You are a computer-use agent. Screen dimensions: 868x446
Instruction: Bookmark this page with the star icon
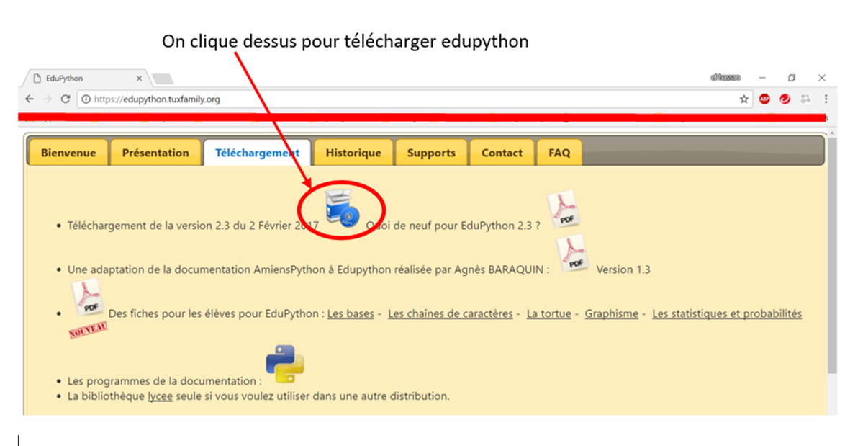(744, 99)
